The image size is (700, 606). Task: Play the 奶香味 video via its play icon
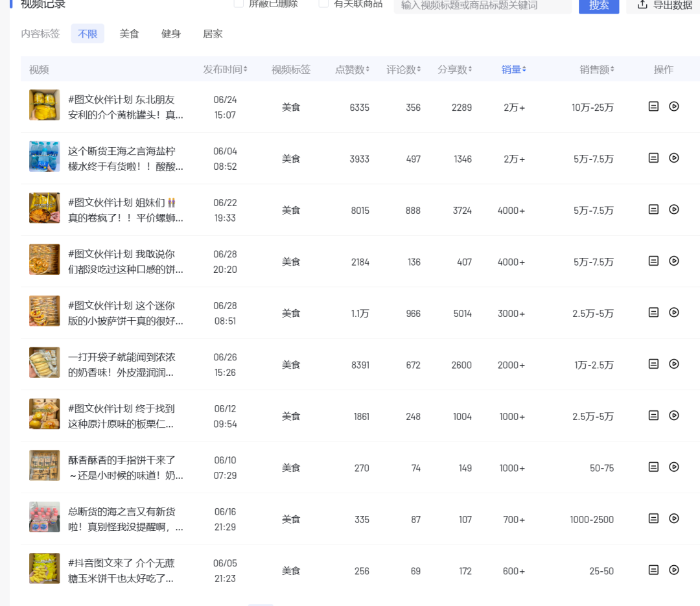click(x=675, y=364)
